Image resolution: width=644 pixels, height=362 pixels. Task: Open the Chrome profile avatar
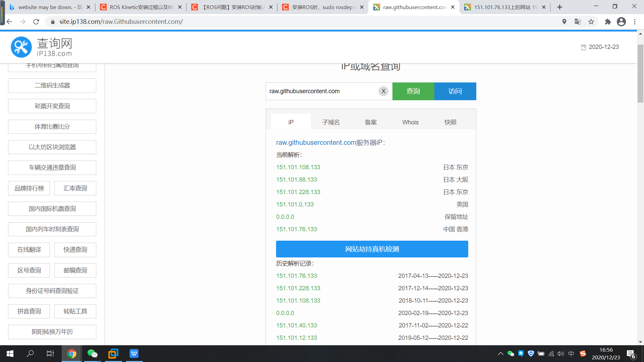pyautogui.click(x=621, y=22)
